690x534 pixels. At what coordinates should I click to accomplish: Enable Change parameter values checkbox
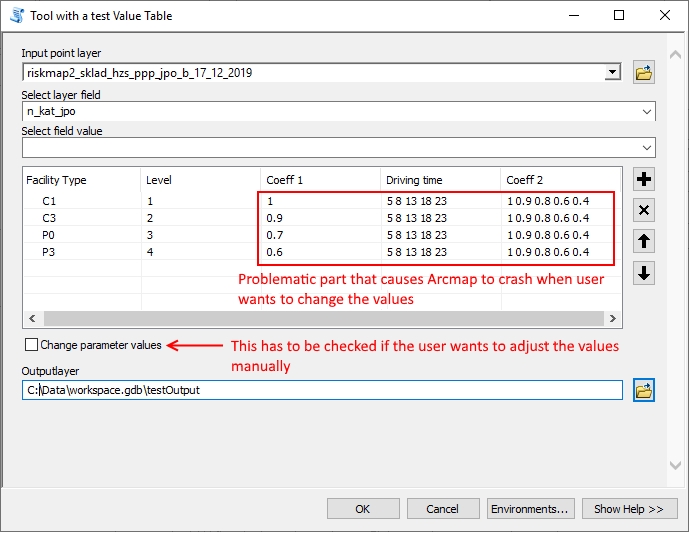tap(32, 345)
